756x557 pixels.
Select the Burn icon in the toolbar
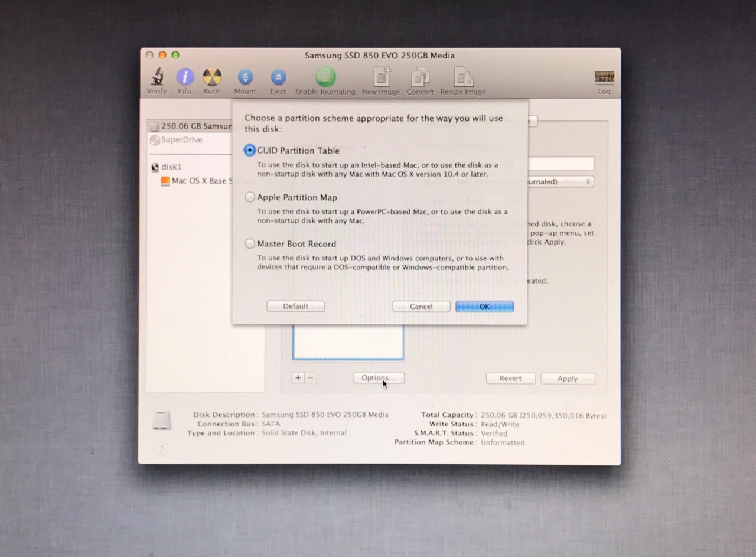tap(212, 77)
